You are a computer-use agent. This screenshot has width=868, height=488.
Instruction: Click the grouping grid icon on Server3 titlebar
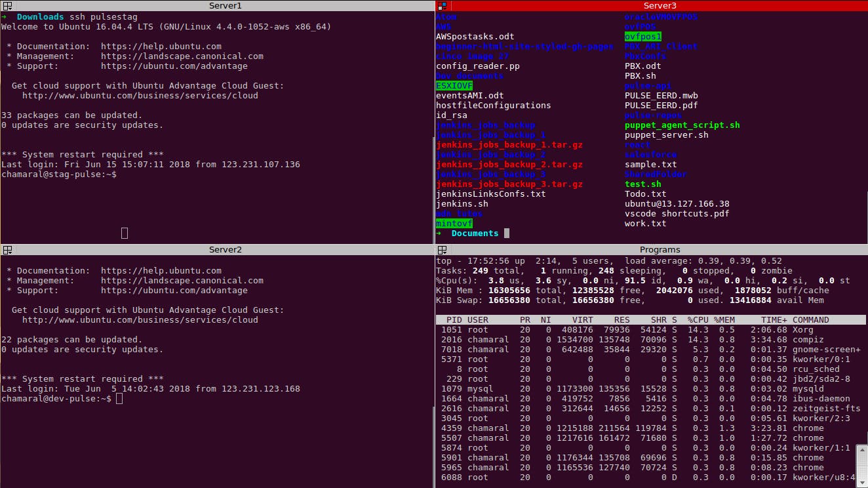(442, 5)
